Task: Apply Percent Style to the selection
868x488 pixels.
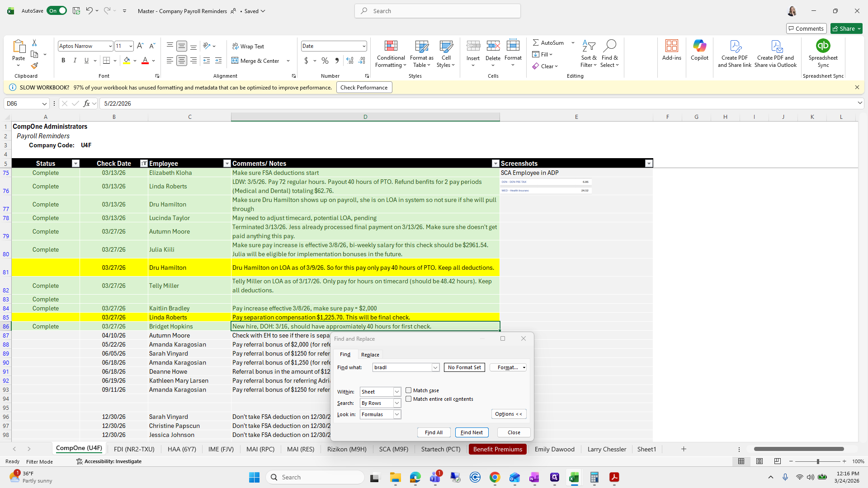Action: pyautogui.click(x=325, y=60)
